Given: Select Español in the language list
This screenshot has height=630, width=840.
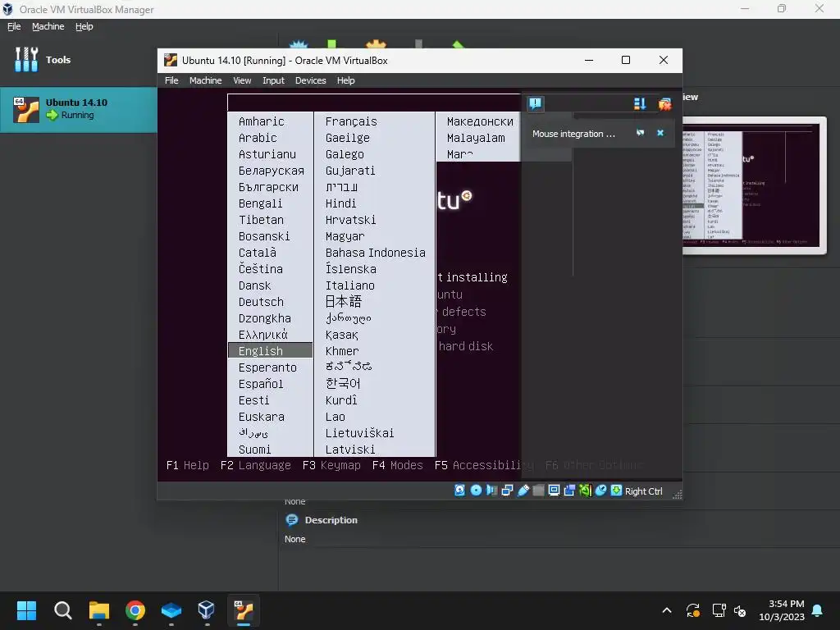Looking at the screenshot, I should (261, 384).
